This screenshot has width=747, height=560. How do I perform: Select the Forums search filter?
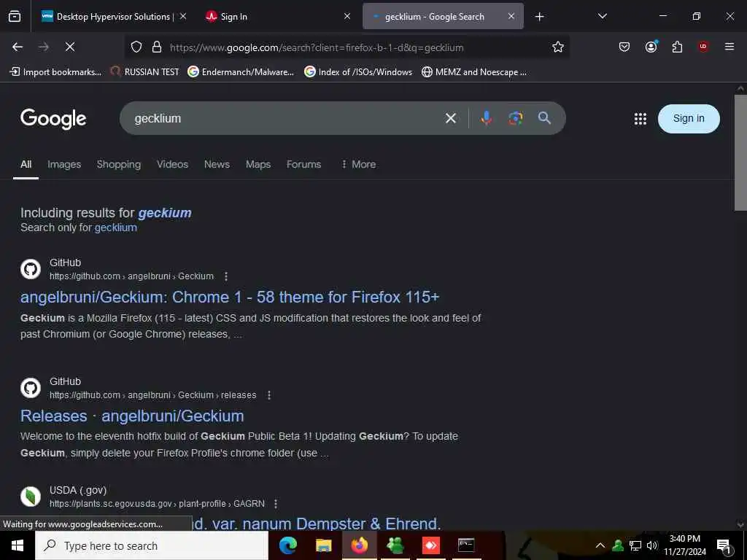click(x=303, y=164)
